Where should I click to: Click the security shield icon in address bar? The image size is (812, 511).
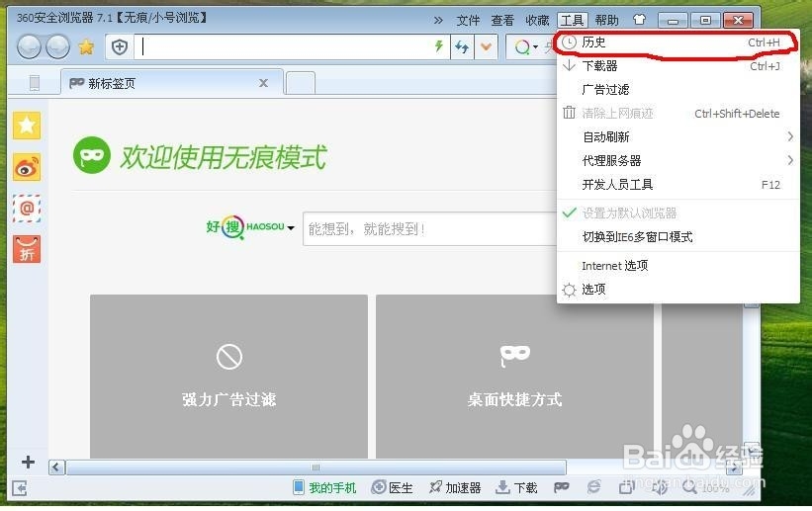pyautogui.click(x=120, y=47)
